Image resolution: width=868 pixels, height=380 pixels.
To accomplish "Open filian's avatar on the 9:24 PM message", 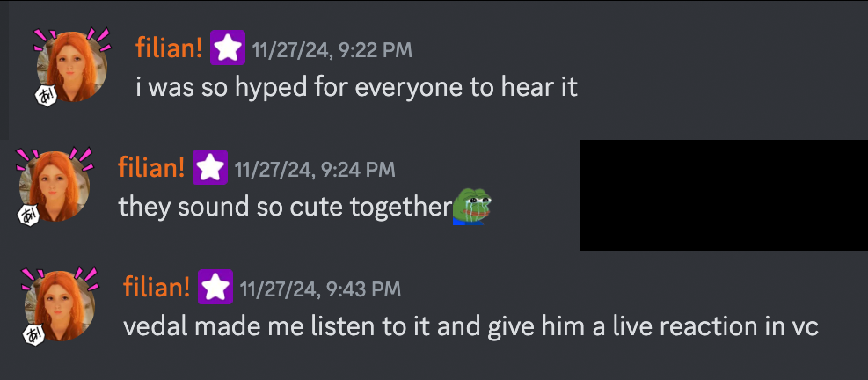I will pyautogui.click(x=55, y=186).
